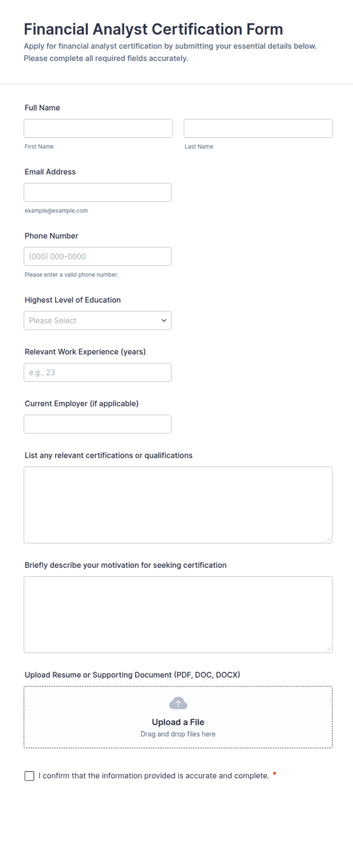Click the certifications textarea resize handle
This screenshot has height=868, width=353.
tap(328, 539)
